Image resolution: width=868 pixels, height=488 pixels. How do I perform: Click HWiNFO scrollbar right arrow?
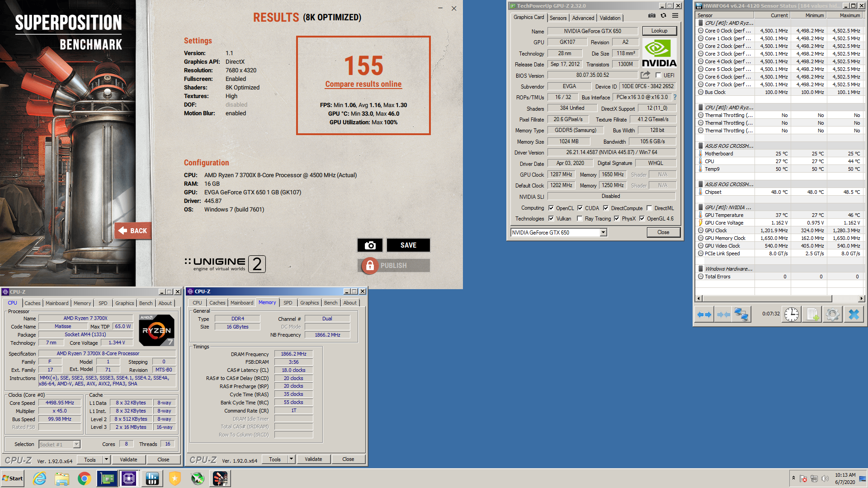coord(861,299)
